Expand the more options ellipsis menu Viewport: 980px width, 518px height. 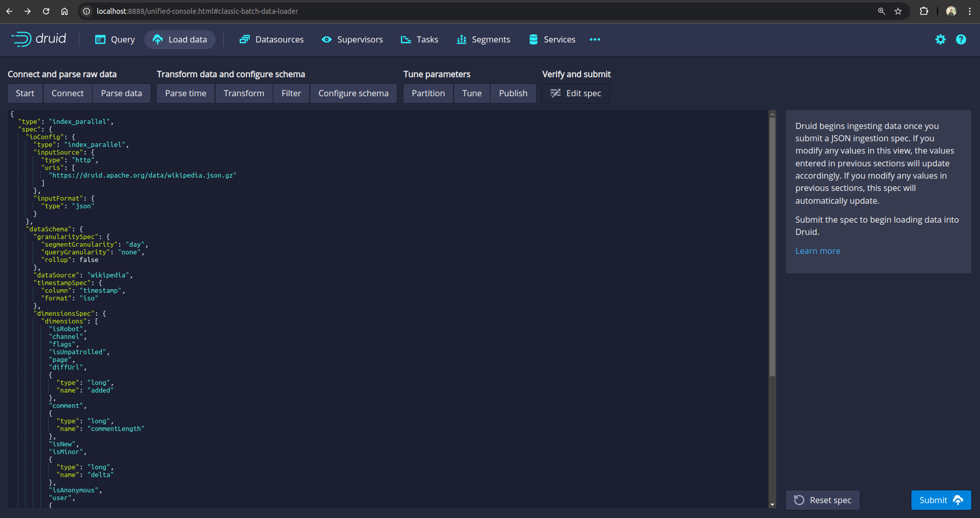click(594, 39)
